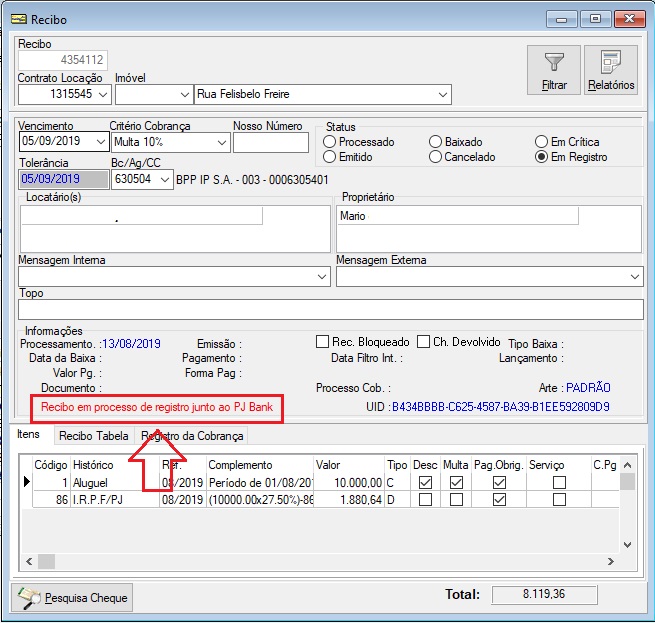Select the Baixado status option
655x623 pixels.
pos(435,142)
